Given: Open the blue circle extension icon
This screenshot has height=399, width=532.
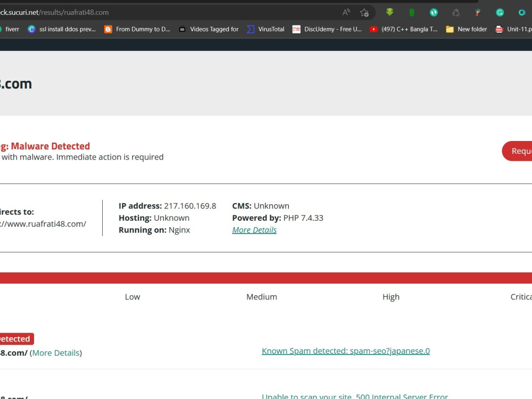Looking at the screenshot, I should (521, 12).
